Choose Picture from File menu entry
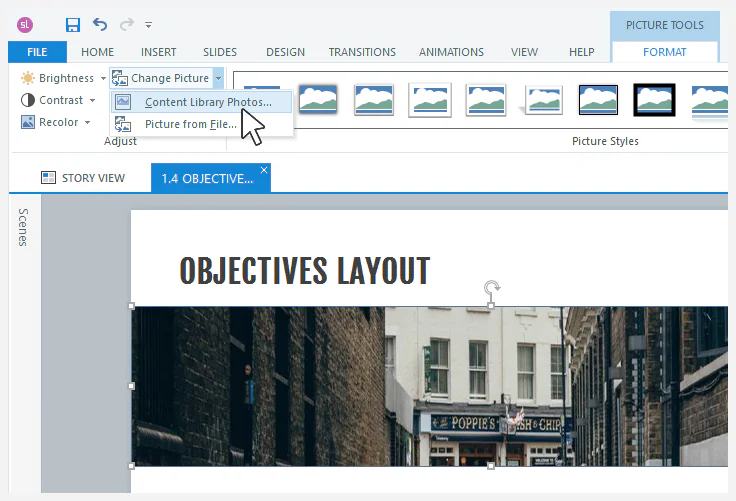The image size is (736, 501). click(x=201, y=124)
